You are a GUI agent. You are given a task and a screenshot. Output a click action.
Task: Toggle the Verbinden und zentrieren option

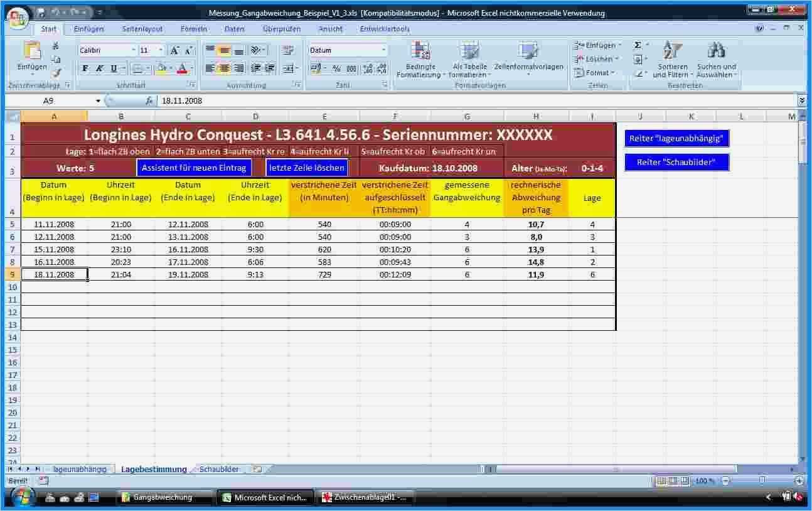pos(288,68)
